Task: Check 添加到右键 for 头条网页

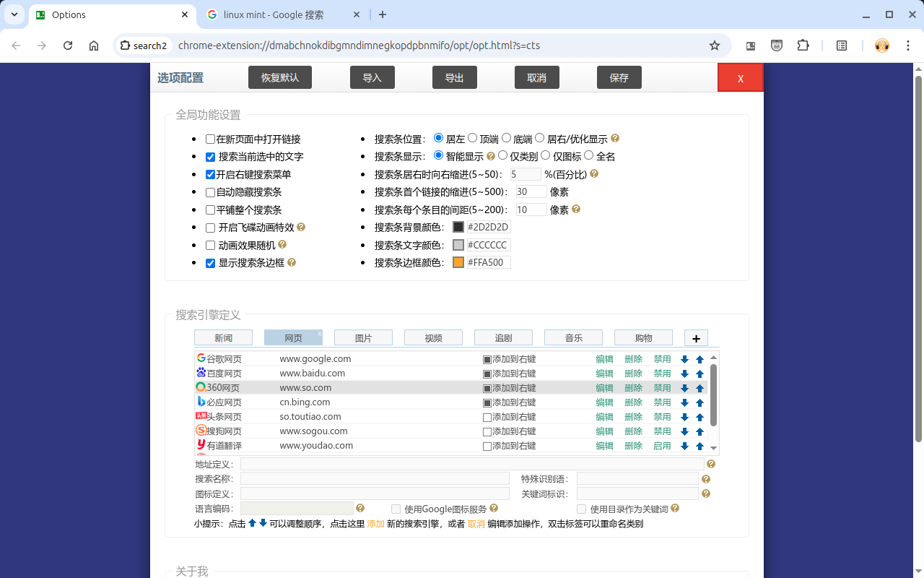Action: tap(487, 416)
